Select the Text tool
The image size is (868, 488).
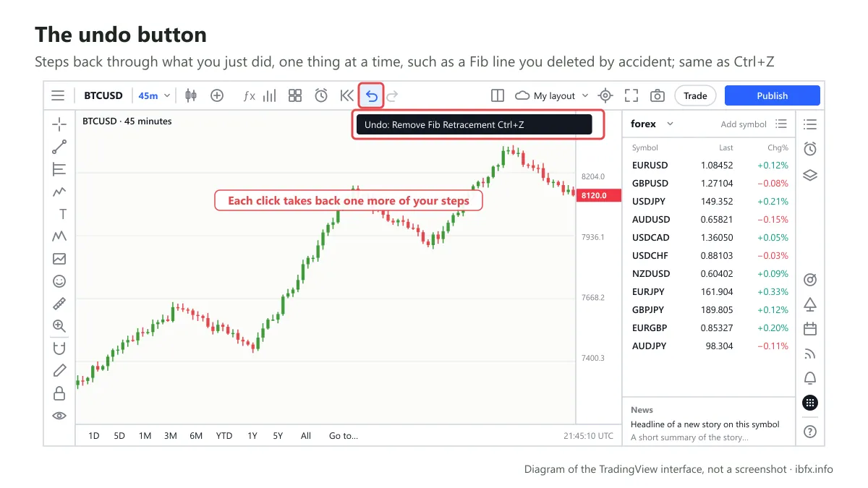click(62, 214)
